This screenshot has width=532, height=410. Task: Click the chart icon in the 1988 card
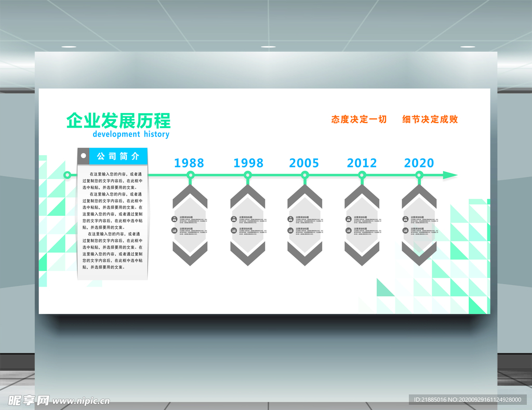[175, 230]
